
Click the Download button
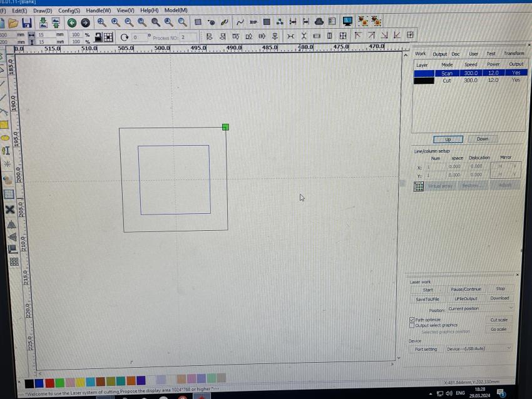click(x=499, y=298)
